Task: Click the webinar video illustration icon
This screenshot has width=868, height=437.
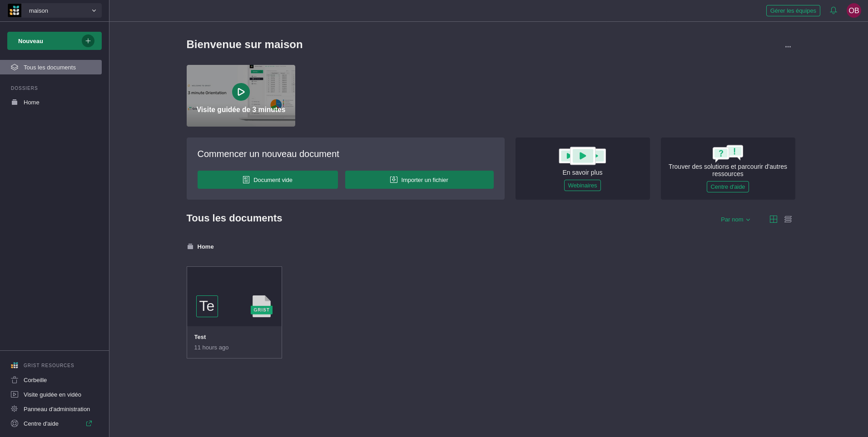Action: 582,156
